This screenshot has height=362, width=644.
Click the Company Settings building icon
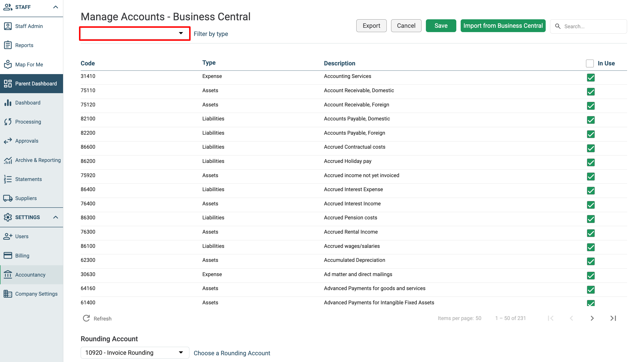(8, 294)
